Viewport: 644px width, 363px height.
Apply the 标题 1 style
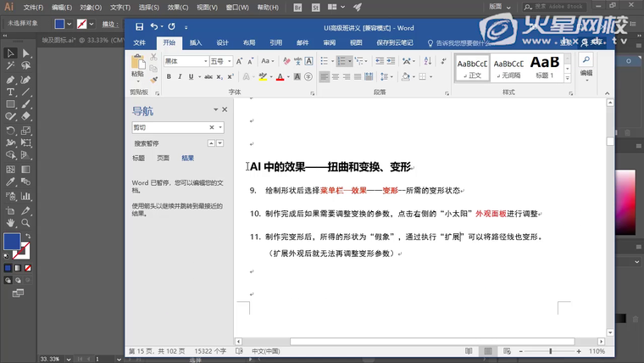pos(544,67)
